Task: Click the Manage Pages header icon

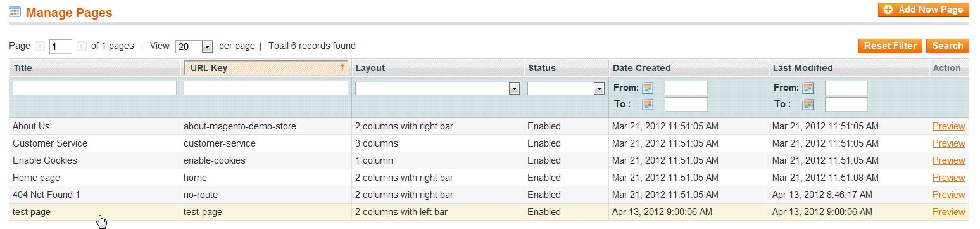Action: tap(15, 12)
